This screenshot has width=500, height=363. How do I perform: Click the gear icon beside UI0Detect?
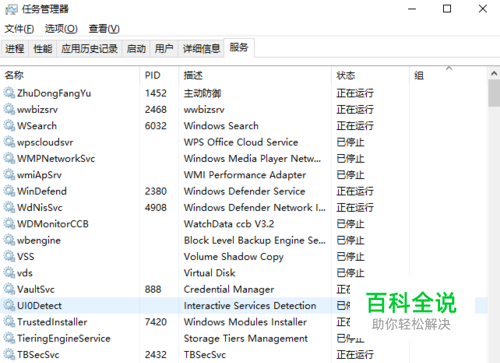click(x=9, y=305)
